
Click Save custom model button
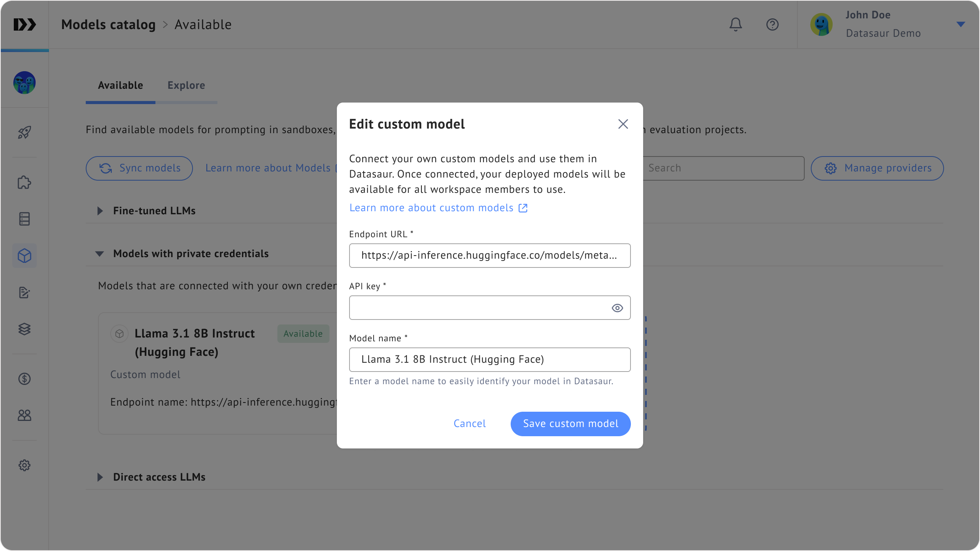[x=570, y=424]
